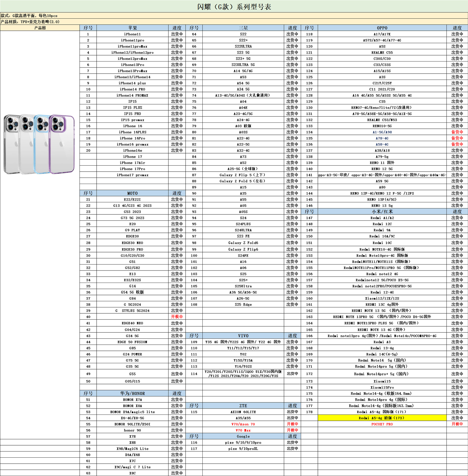
Task: Click the honor 90 cell
Action: [x=133, y=430]
